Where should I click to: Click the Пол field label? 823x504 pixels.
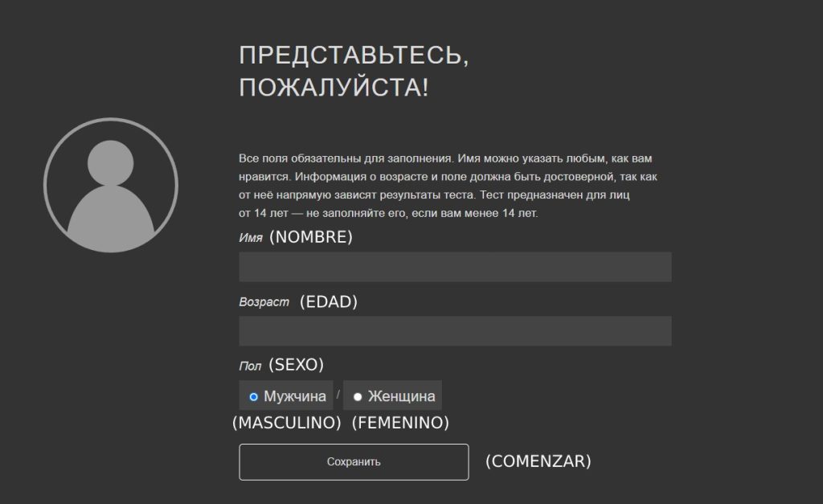(x=250, y=366)
